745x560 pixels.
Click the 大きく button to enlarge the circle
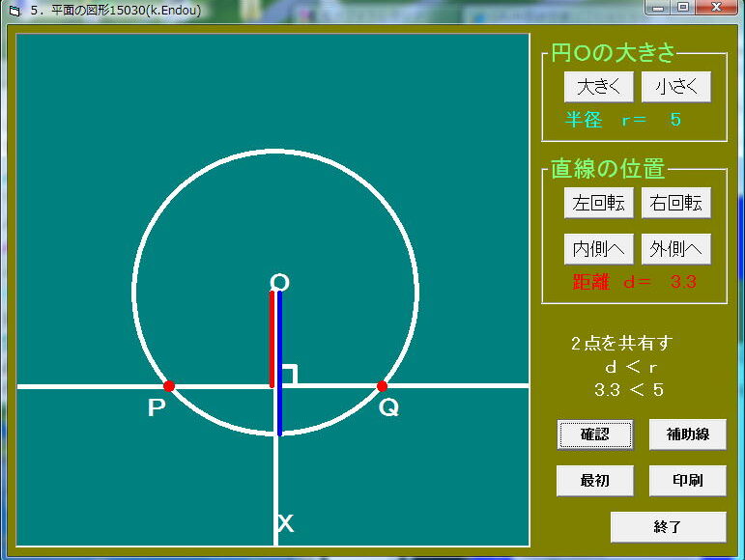[599, 87]
